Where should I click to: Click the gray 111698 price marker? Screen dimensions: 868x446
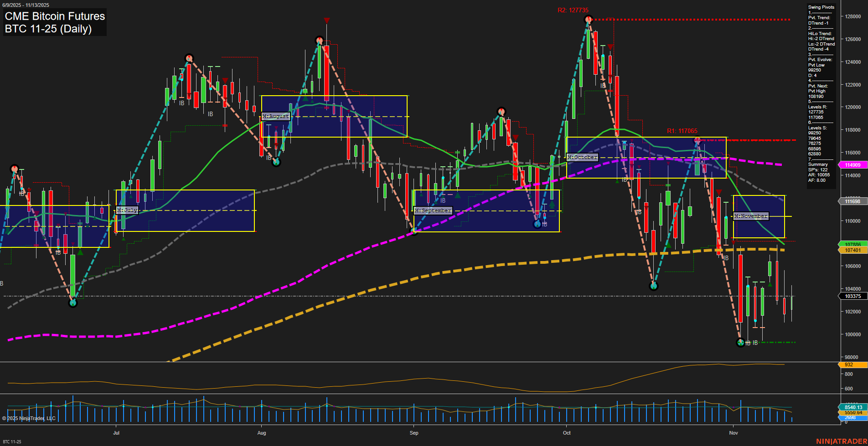click(852, 201)
